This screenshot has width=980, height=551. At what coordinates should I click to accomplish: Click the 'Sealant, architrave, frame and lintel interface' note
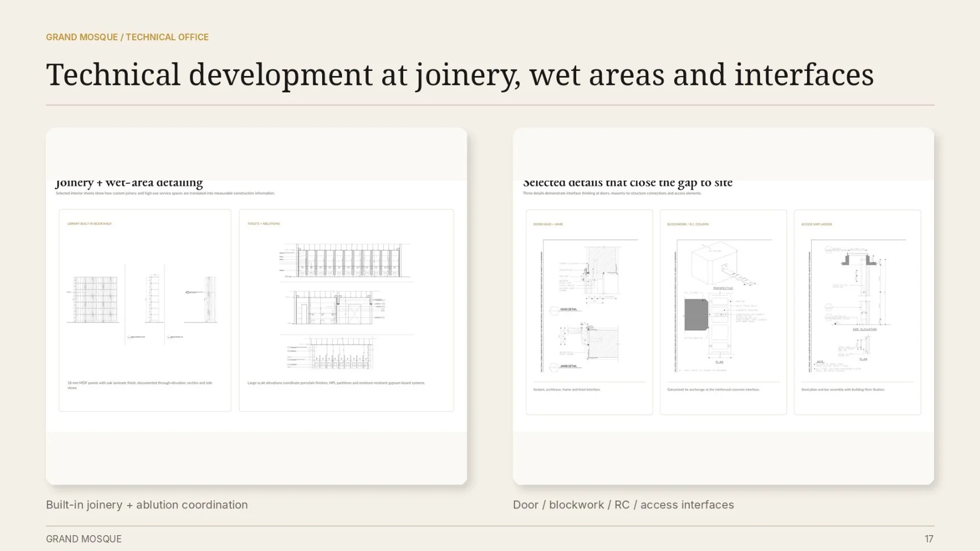click(x=567, y=389)
